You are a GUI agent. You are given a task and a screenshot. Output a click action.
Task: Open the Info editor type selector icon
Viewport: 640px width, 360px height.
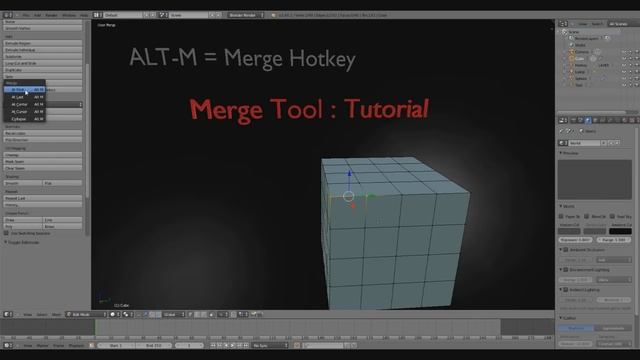click(7, 15)
